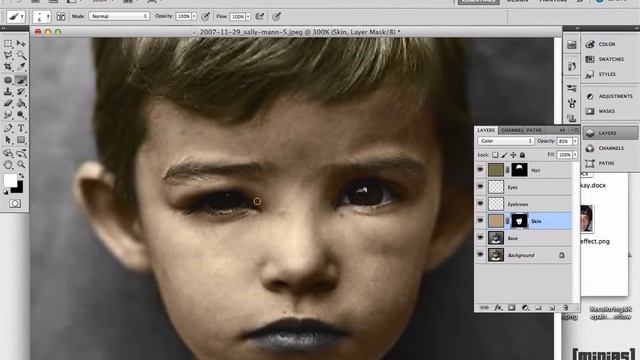Swap foreground and background colors
Viewport: 640px width, 360px height.
click(x=21, y=176)
